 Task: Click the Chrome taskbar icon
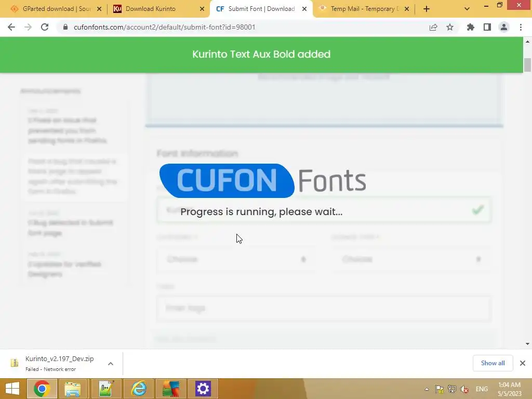pos(42,389)
